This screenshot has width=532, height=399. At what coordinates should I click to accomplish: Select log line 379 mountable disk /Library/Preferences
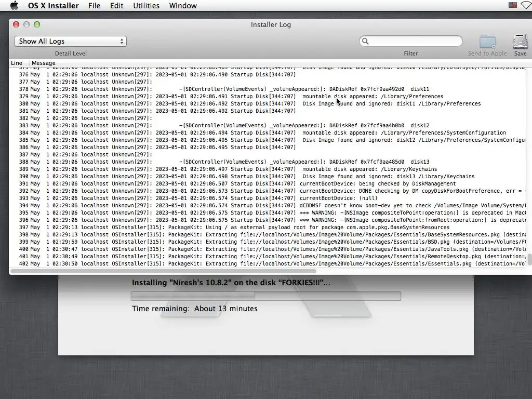[268, 96]
